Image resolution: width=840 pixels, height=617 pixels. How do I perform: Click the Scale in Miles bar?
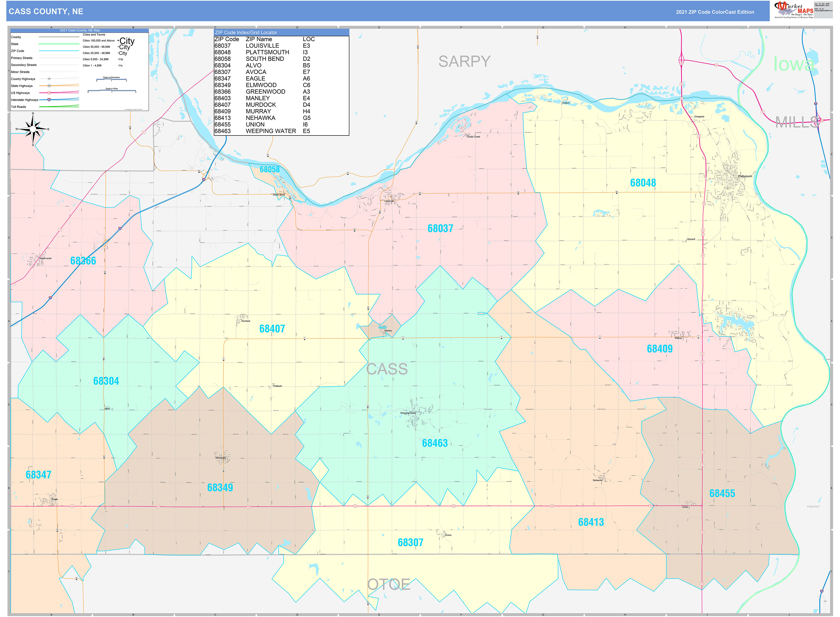[112, 90]
